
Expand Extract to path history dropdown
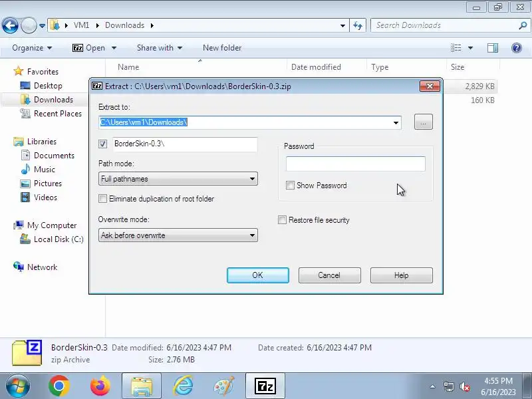396,122
